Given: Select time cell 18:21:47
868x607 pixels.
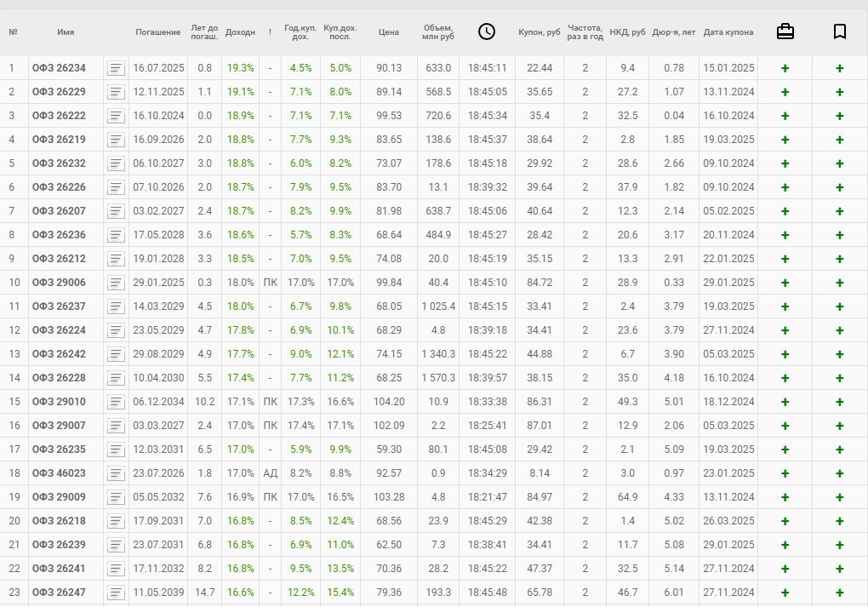Looking at the screenshot, I should 487,497.
